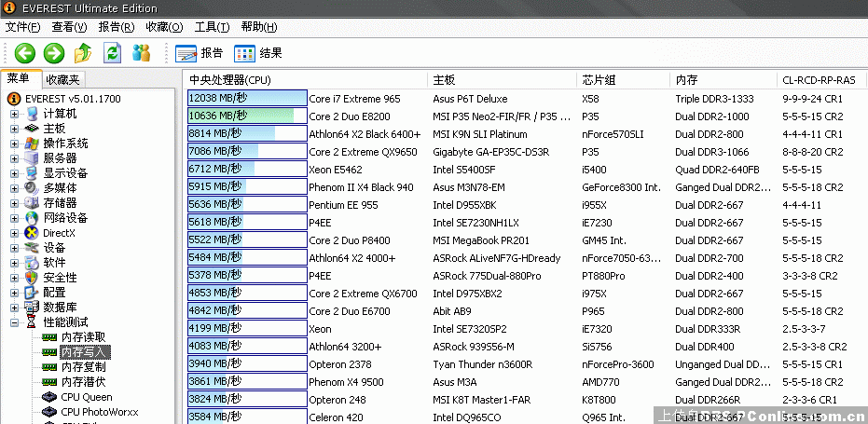Expand the 操作系统 tree node
868x424 pixels.
point(14,144)
